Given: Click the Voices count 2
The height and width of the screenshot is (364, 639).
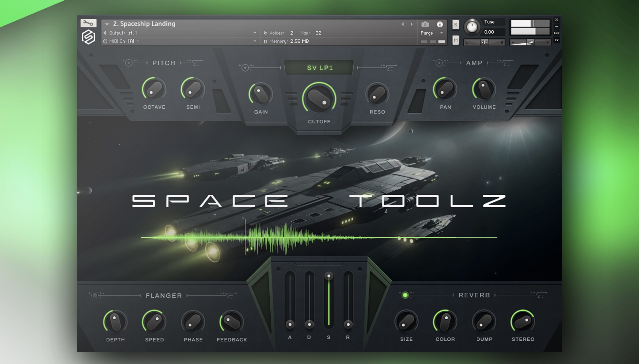Looking at the screenshot, I should coord(292,33).
